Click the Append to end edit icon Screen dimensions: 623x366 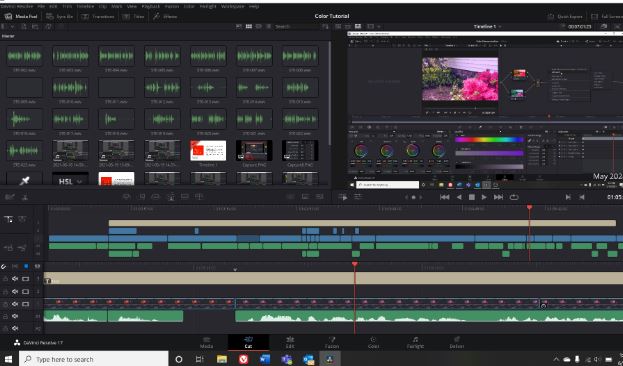[x=141, y=197]
